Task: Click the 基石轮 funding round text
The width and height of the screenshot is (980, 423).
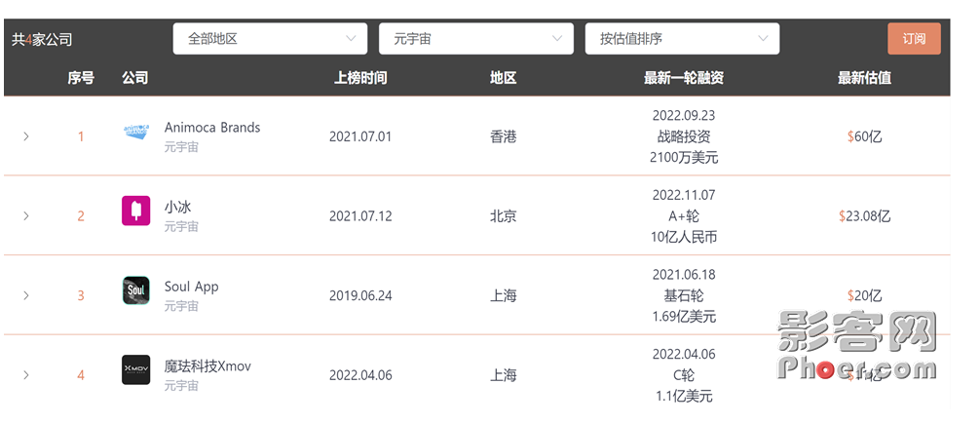Action: (x=684, y=295)
